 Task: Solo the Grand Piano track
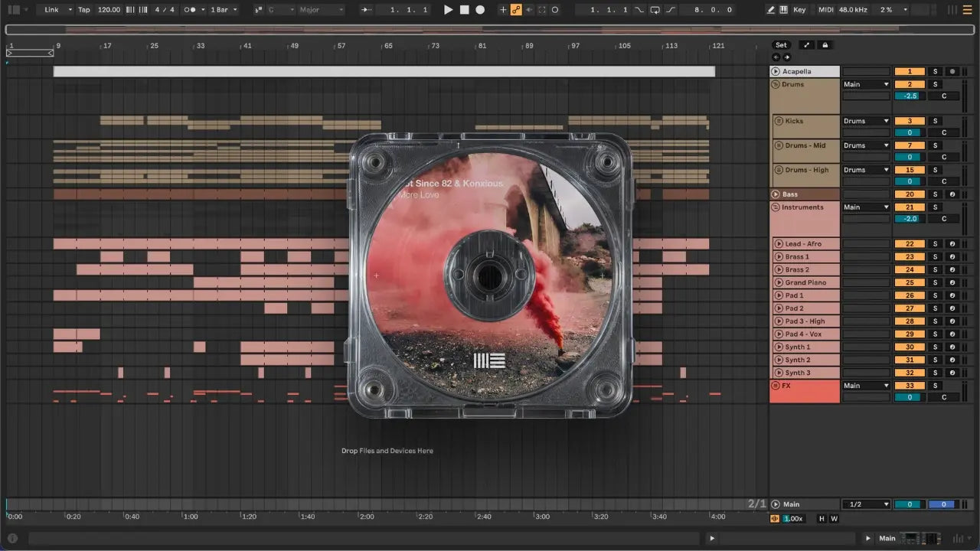coord(934,282)
